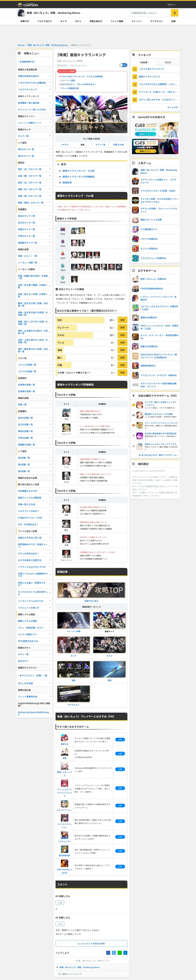
Task: Open sidebar item ストーリー攻略チャート
Action: point(34,123)
